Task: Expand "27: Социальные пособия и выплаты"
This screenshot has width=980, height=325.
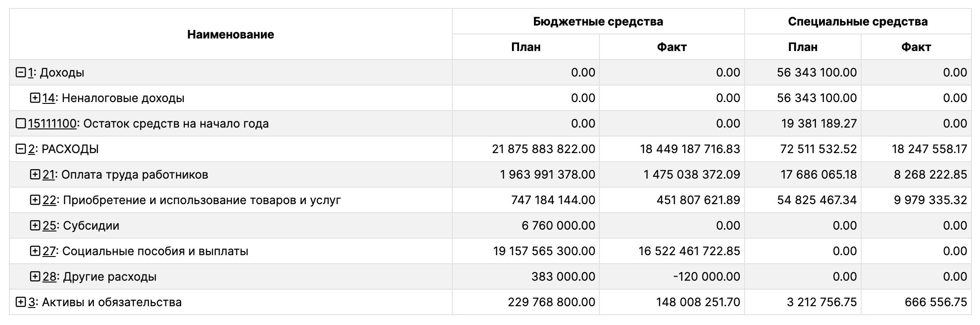Action: pyautogui.click(x=35, y=251)
